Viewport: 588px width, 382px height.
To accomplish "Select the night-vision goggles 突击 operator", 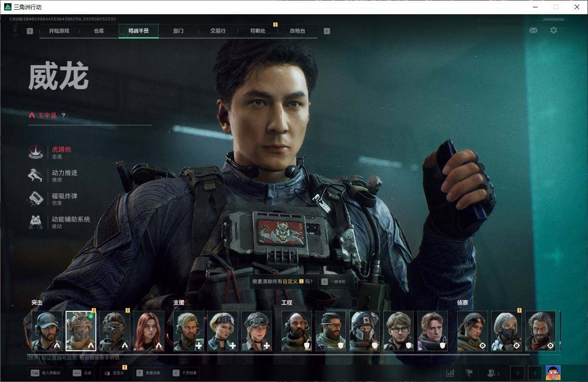I will click(x=115, y=331).
